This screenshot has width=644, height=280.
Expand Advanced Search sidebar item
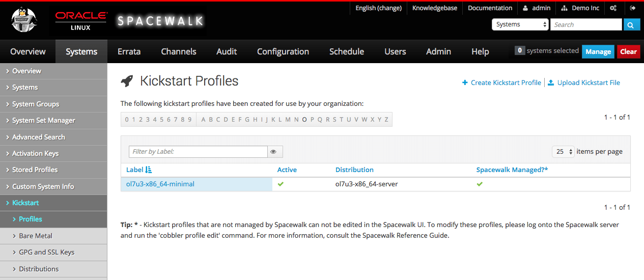click(53, 137)
